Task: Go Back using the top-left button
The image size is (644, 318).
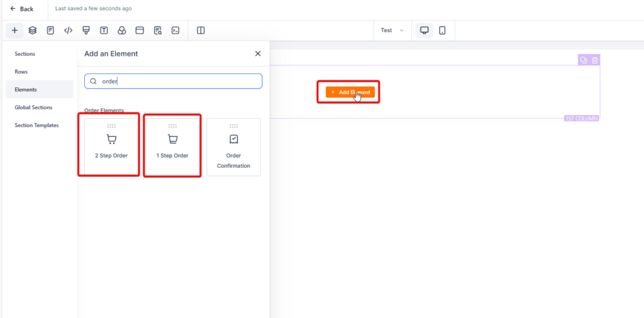Action: pyautogui.click(x=22, y=9)
